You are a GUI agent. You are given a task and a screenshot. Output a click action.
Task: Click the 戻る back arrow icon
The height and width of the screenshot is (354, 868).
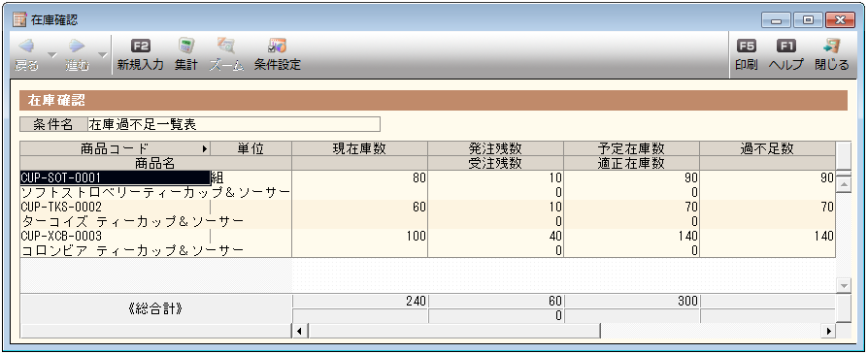tap(26, 46)
